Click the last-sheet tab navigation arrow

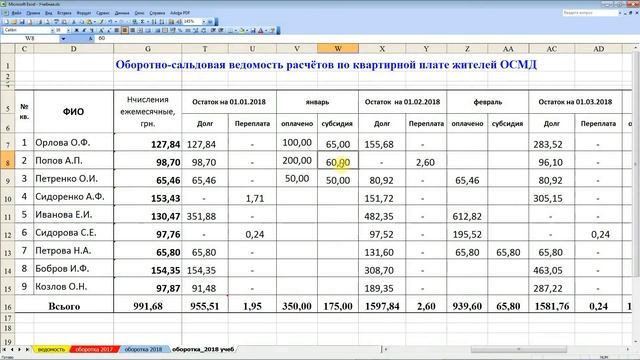tap(27, 349)
